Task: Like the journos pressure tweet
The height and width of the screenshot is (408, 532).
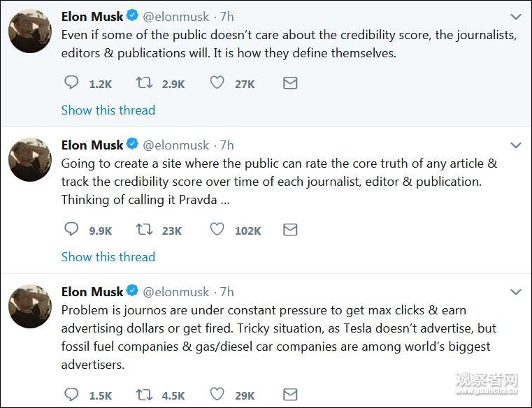Action: tap(217, 395)
